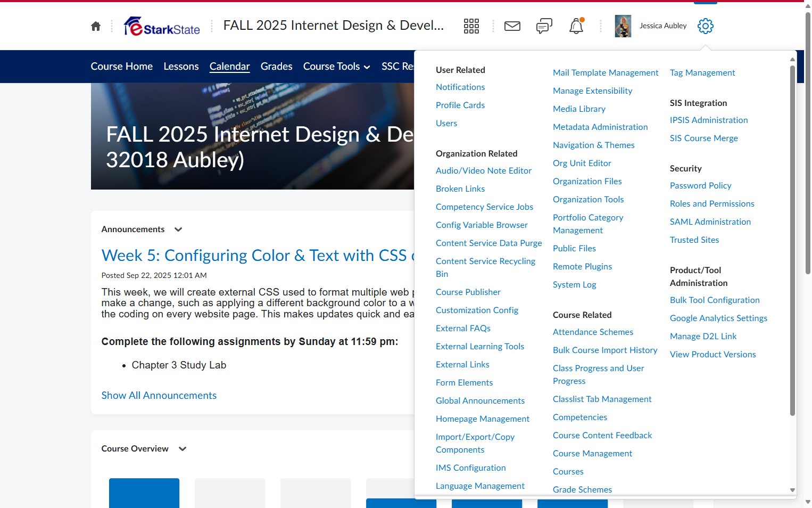Go to Course Home tab
This screenshot has height=508, width=812.
pyautogui.click(x=122, y=67)
